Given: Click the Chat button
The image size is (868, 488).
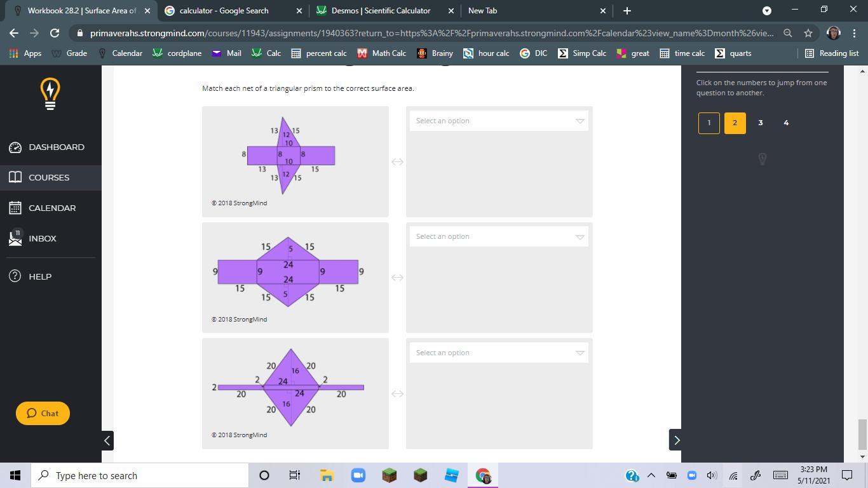Looking at the screenshot, I should [43, 413].
